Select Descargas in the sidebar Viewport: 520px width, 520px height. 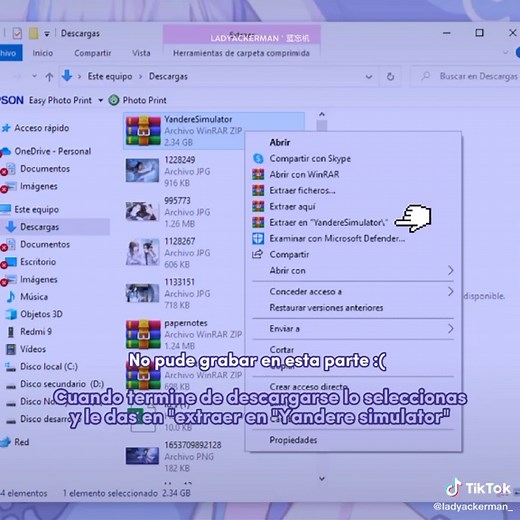pos(39,227)
